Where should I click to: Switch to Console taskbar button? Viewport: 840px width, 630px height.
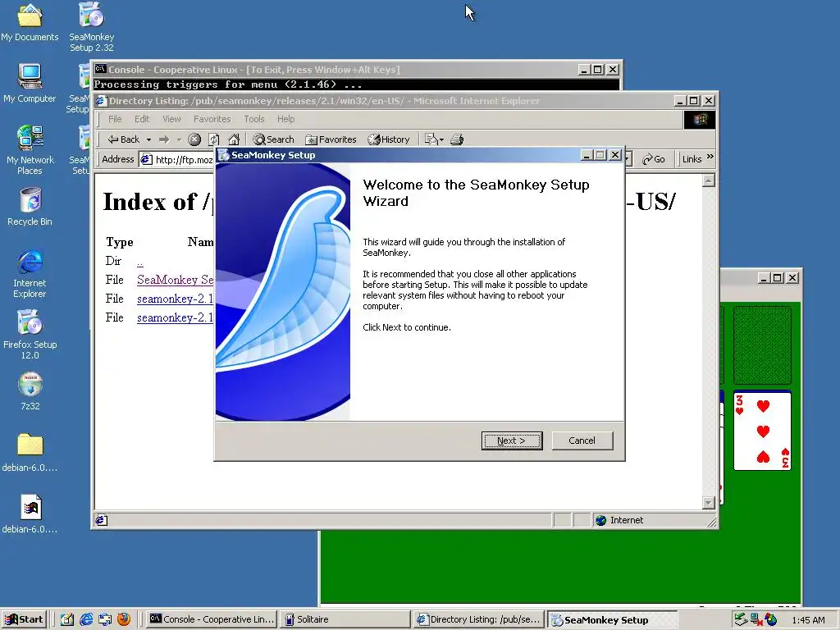(212, 619)
